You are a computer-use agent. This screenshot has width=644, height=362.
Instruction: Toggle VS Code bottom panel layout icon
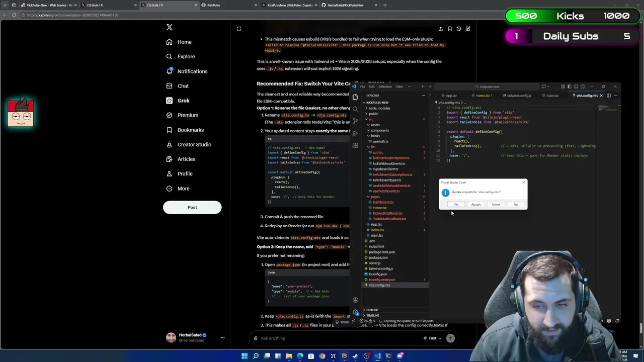tap(576, 86)
